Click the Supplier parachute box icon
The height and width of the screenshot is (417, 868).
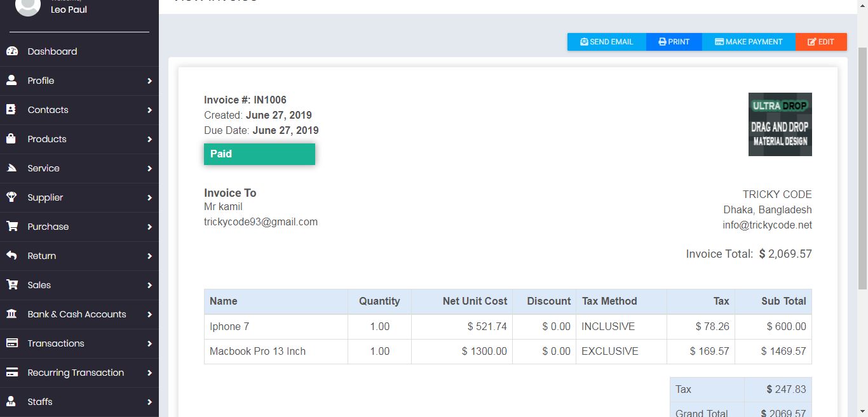point(11,197)
